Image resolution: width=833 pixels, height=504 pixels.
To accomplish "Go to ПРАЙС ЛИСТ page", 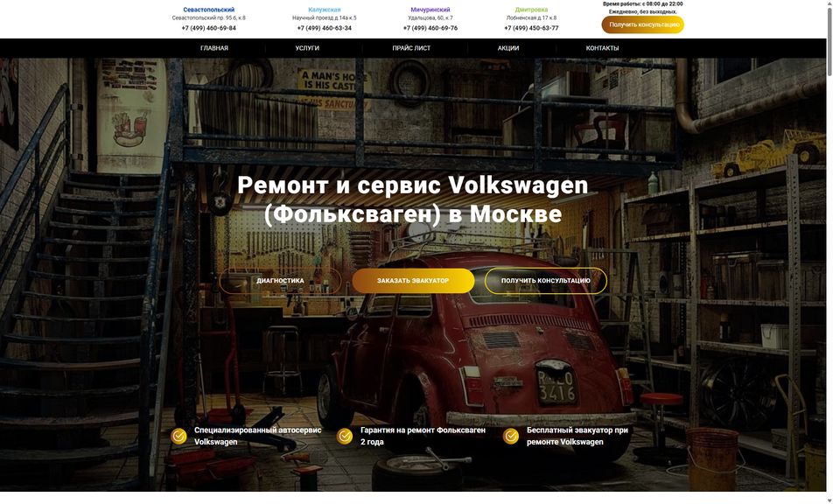I will [411, 48].
